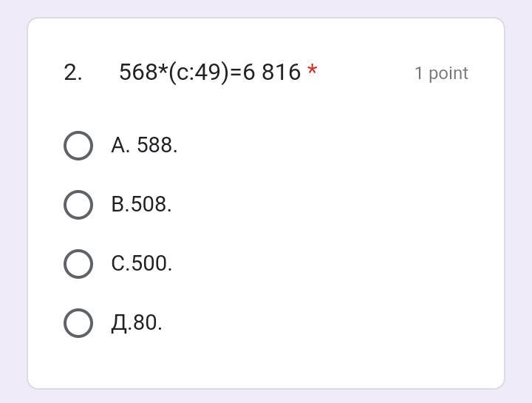This screenshot has height=403, width=532.
Task: Pick the radio circle next to Д.80
Action: click(78, 323)
